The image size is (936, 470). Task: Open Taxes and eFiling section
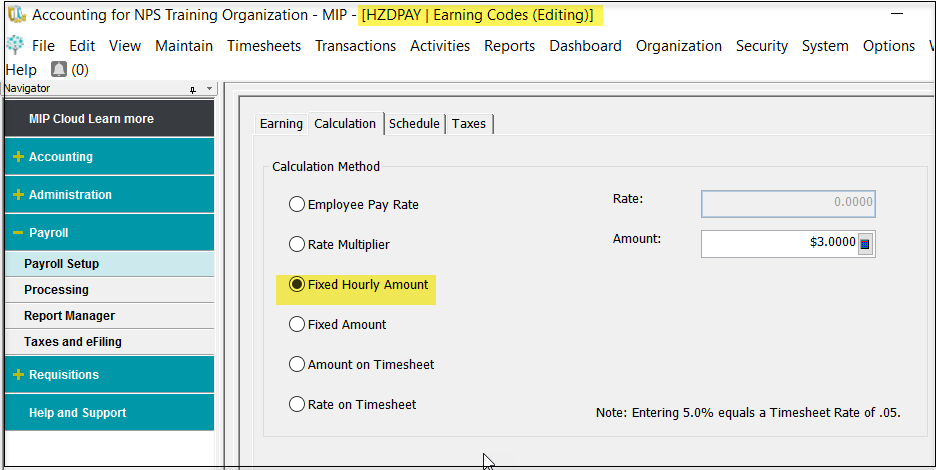tap(73, 342)
